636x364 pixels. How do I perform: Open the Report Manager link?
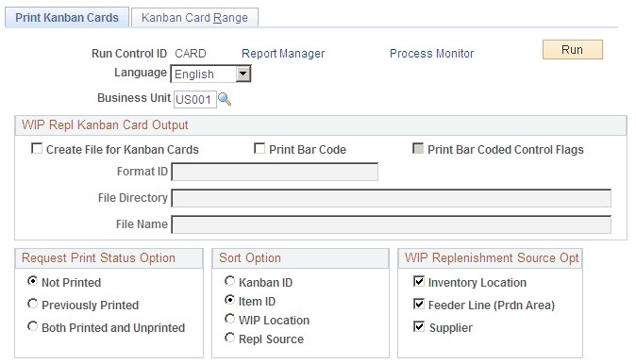283,54
